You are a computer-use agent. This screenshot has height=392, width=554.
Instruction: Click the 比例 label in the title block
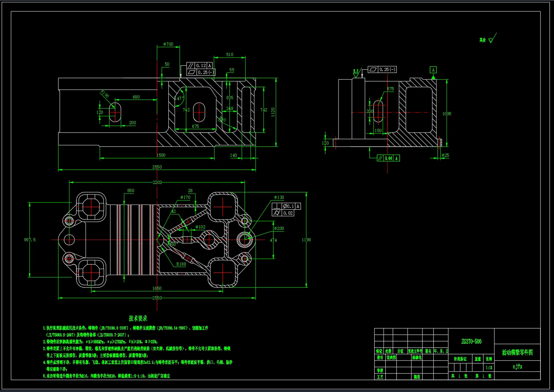[x=489, y=359]
